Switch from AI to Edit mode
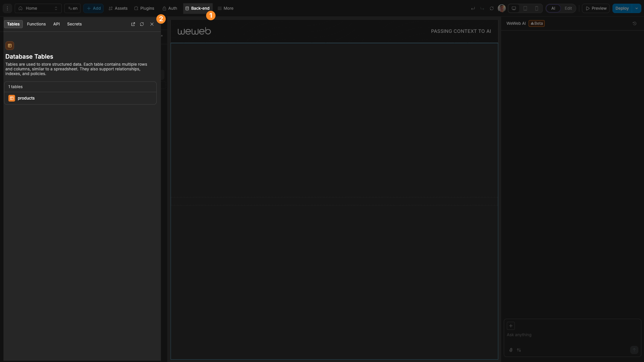The width and height of the screenshot is (644, 362). pyautogui.click(x=569, y=8)
